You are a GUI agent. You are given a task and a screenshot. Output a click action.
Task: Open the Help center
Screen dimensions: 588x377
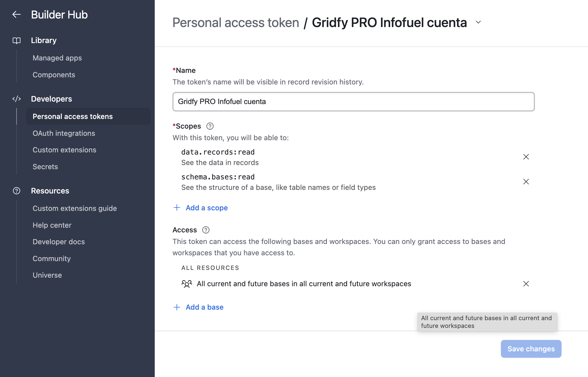(x=52, y=225)
